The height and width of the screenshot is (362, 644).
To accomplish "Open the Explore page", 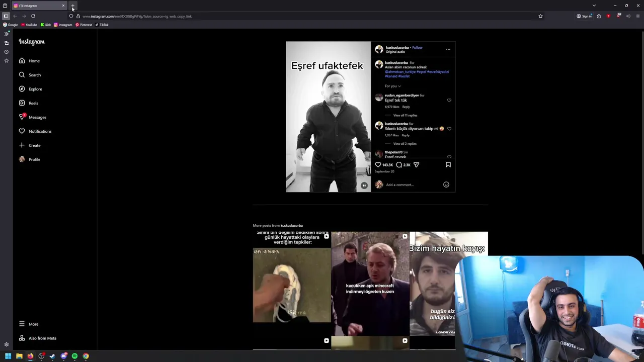I will click(x=30, y=89).
